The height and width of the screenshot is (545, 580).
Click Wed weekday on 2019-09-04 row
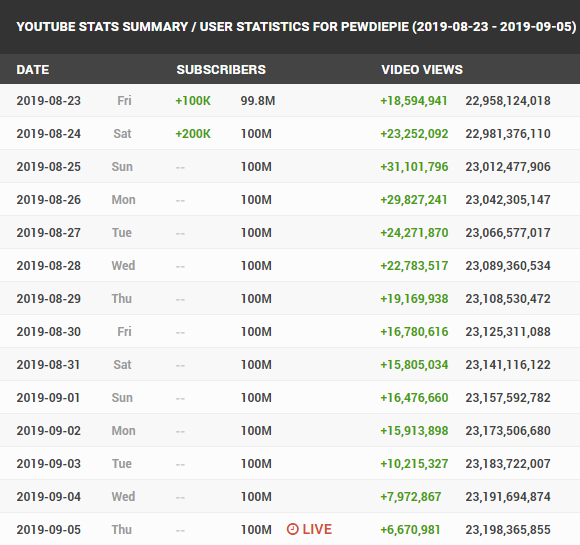click(123, 496)
